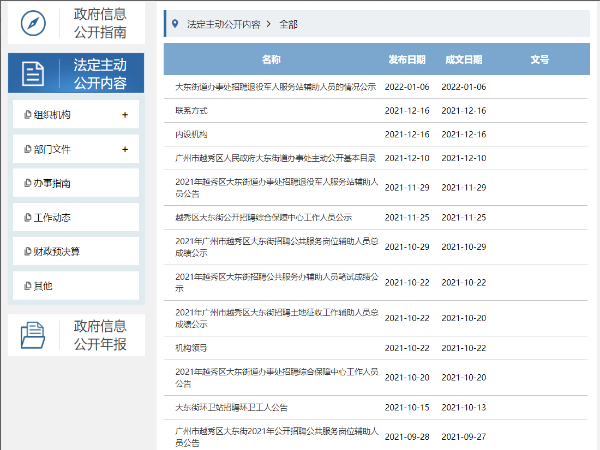Click the small icon before 财政预决算
The image size is (600, 450).
pyautogui.click(x=27, y=251)
